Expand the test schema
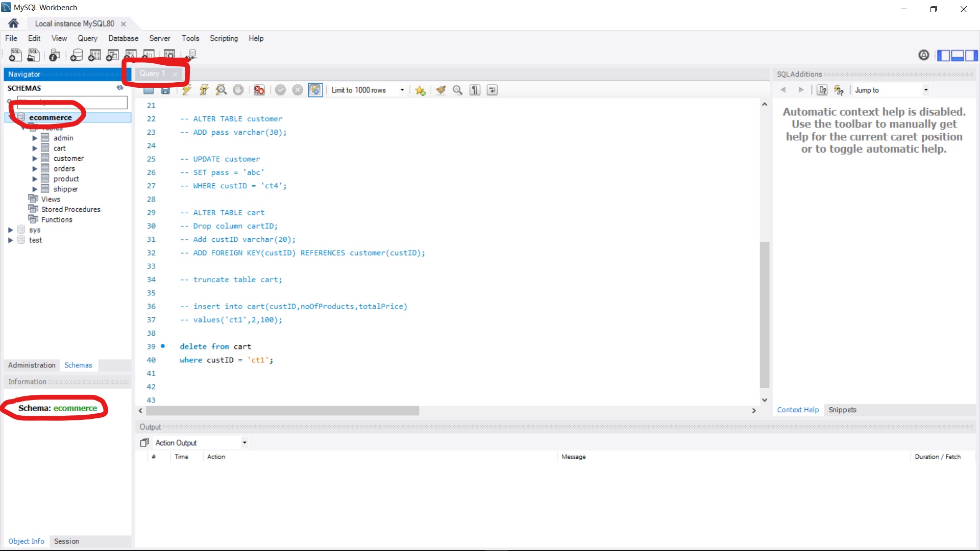This screenshot has height=551, width=980. tap(10, 240)
